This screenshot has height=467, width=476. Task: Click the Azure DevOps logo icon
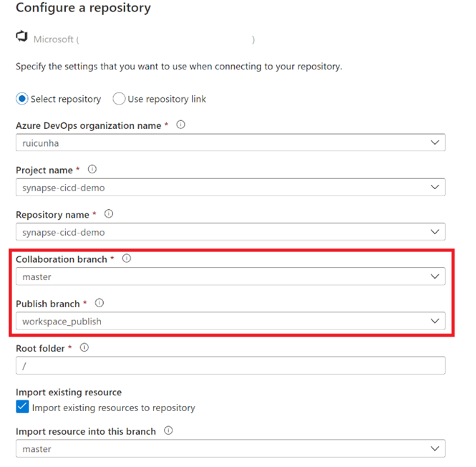[x=22, y=37]
